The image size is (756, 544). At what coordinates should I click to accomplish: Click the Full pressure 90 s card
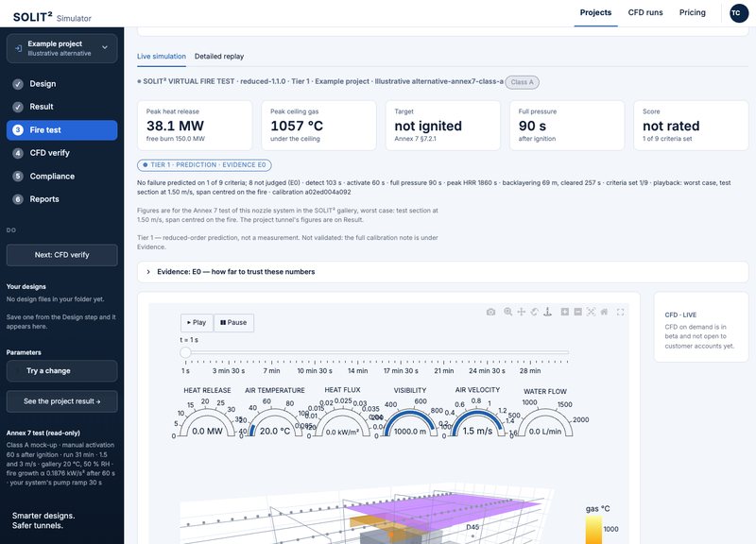click(567, 126)
